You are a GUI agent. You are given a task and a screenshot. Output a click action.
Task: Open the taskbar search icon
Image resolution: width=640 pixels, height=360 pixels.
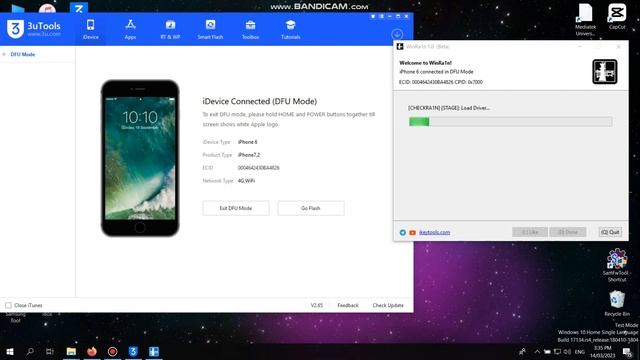[x=30, y=351]
